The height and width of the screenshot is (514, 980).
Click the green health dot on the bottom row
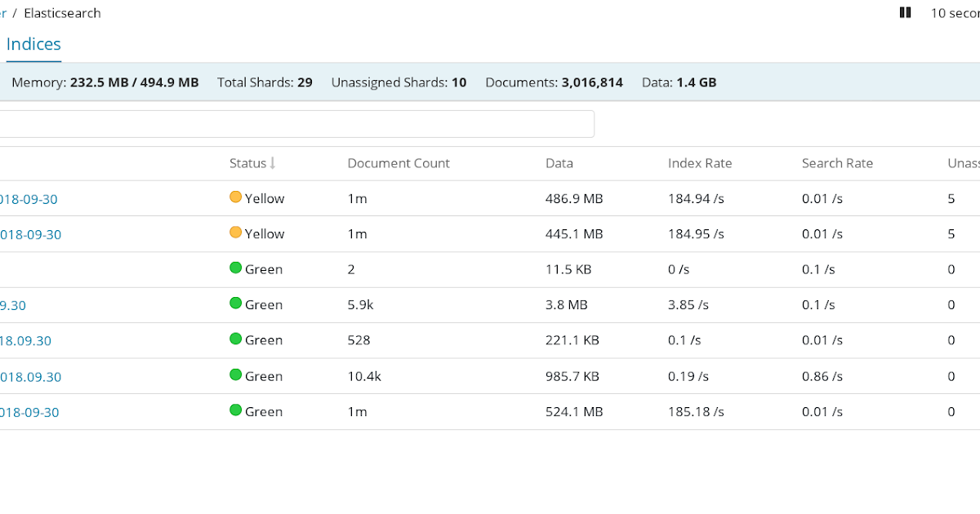[x=235, y=410]
